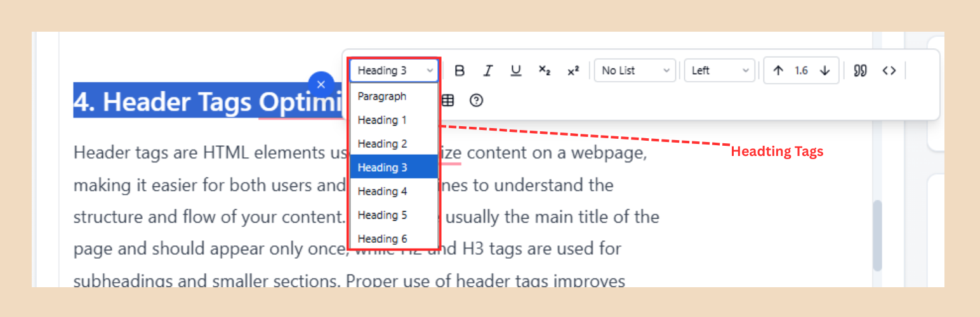
Task: Insert a blockquote using the quote icon
Action: point(860,70)
